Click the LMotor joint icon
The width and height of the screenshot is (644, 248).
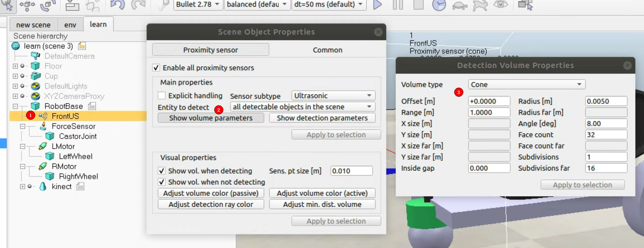click(x=43, y=146)
